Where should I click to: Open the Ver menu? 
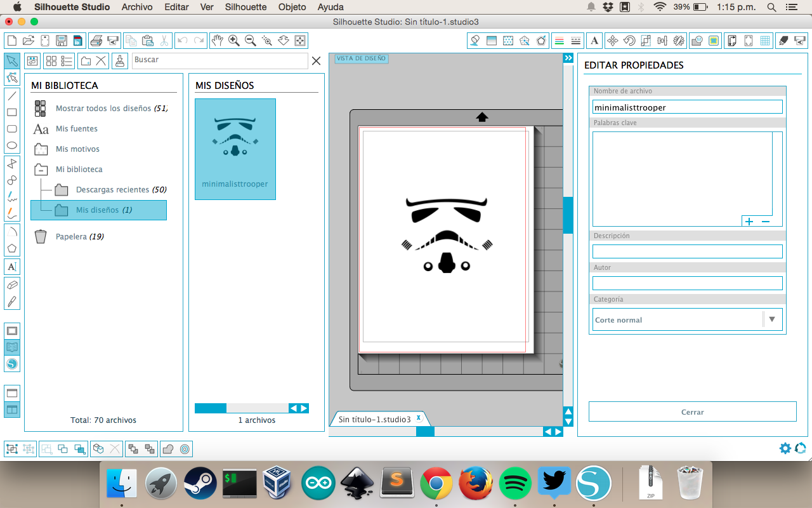(207, 7)
